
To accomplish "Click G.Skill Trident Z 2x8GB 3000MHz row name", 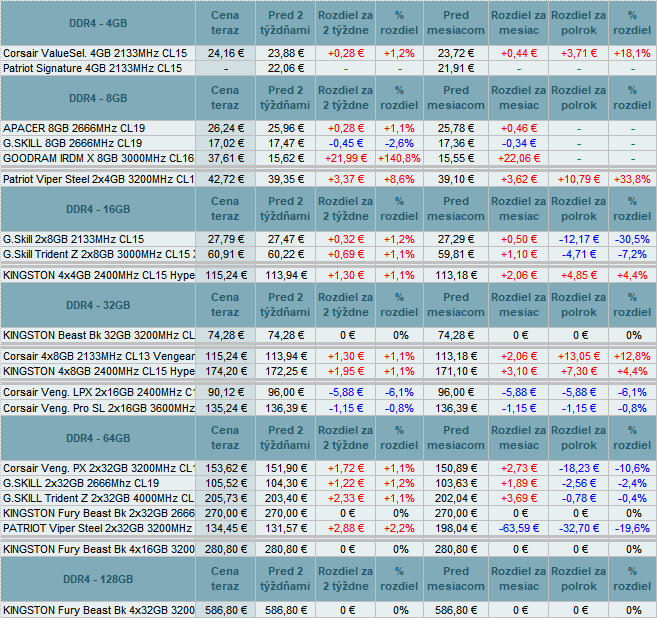I will pos(98,254).
